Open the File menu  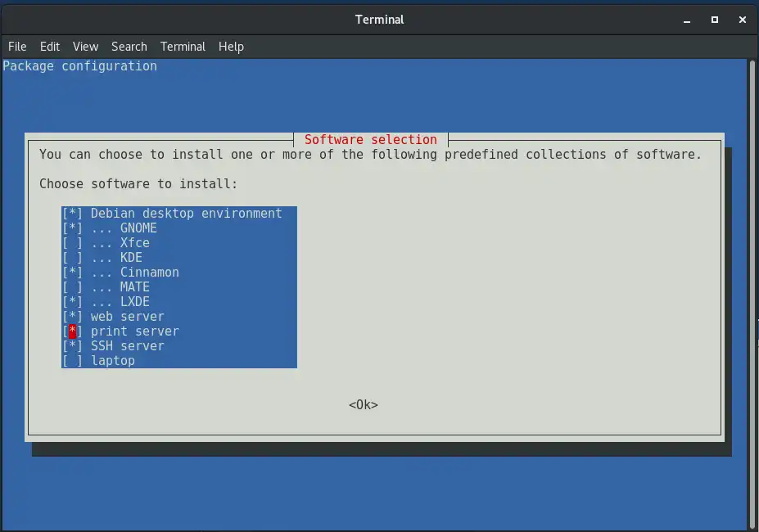tap(17, 47)
